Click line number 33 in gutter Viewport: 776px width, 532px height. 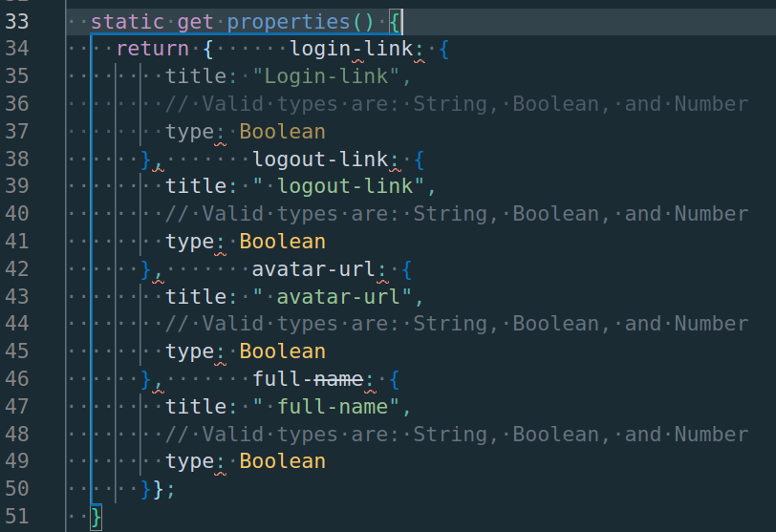17,22
